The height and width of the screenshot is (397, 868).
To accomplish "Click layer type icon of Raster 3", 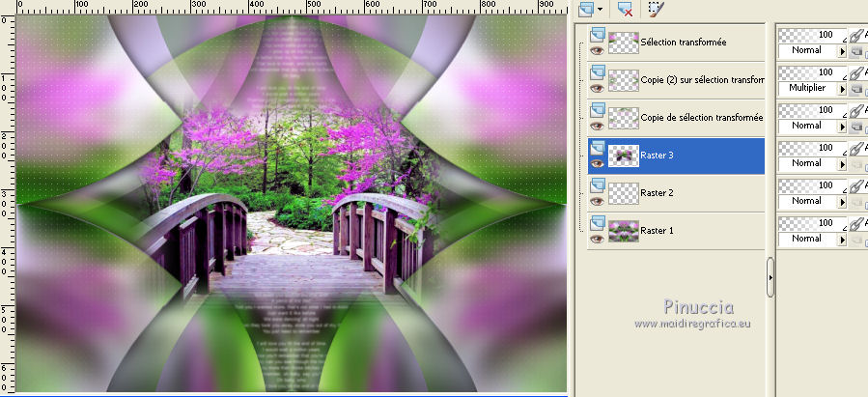I will pos(598,149).
